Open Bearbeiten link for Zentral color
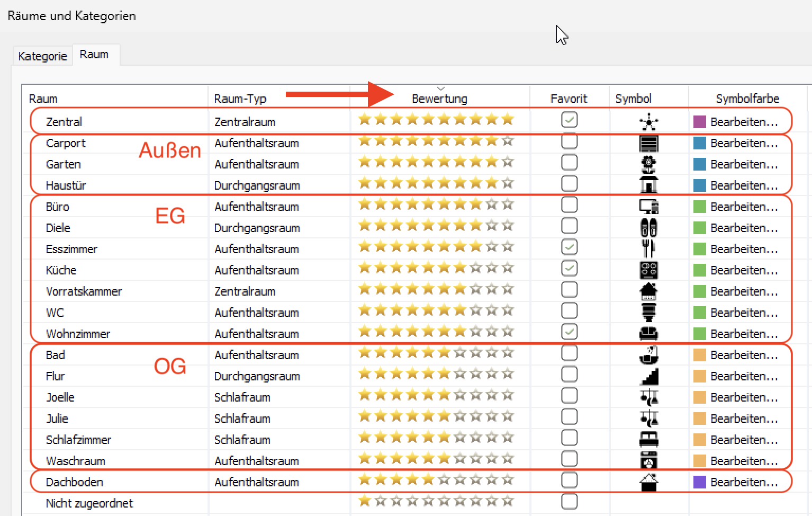Viewport: 812px width, 516px height. [x=744, y=122]
